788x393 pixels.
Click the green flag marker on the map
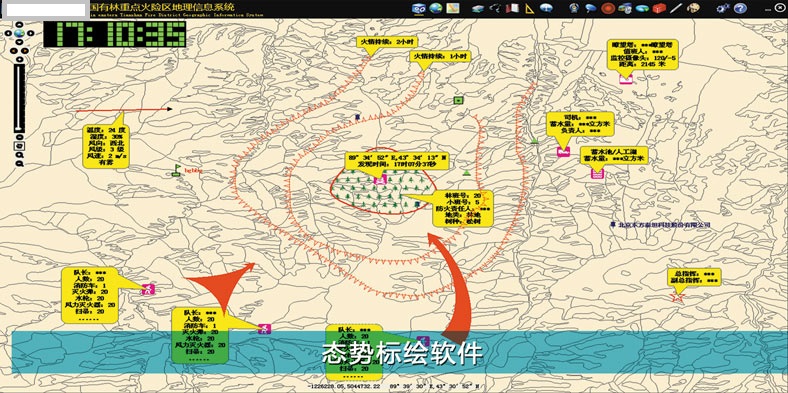coord(176,170)
